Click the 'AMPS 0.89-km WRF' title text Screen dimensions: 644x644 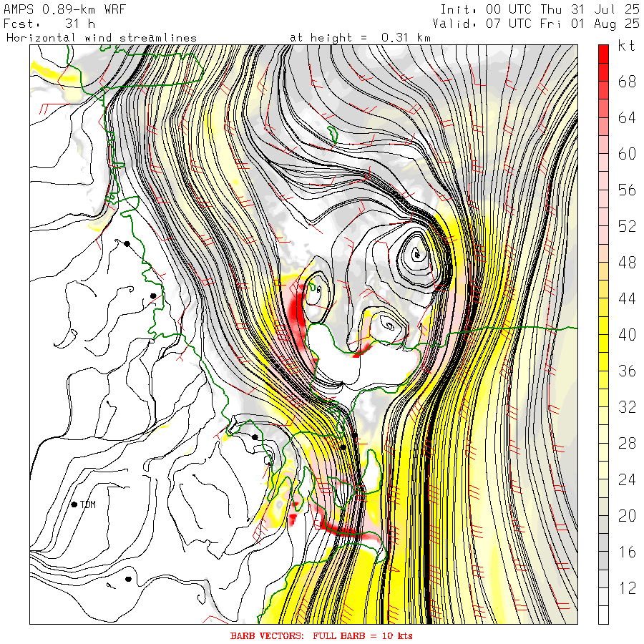[64, 9]
